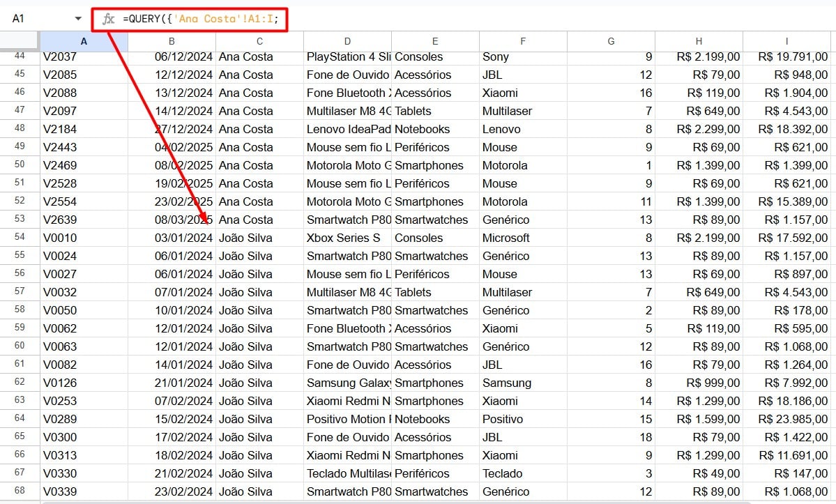
Task: Click Samsung Galaxy product cell
Action: [348, 383]
